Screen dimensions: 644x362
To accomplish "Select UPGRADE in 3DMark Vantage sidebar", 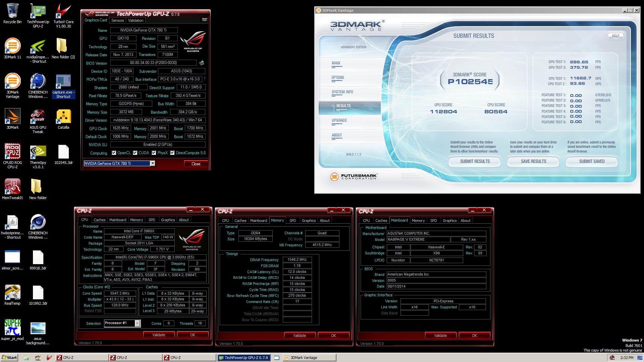I will click(x=339, y=120).
